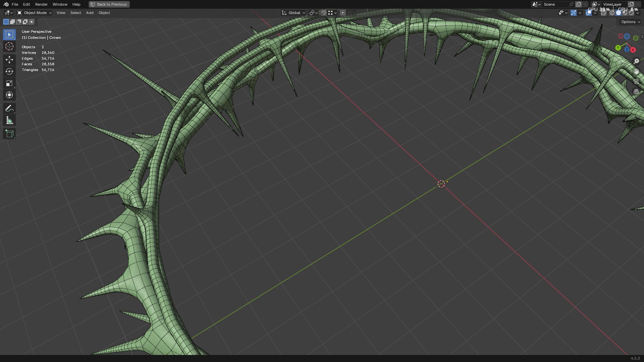Set selection mode to extend
Viewport: 644px width, 362px height.
[x=12, y=22]
